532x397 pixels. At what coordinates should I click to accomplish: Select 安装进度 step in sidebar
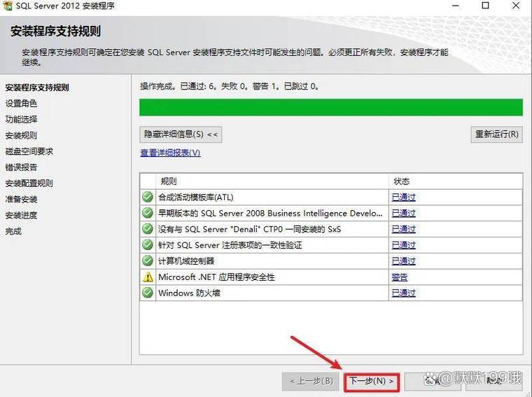(x=21, y=215)
